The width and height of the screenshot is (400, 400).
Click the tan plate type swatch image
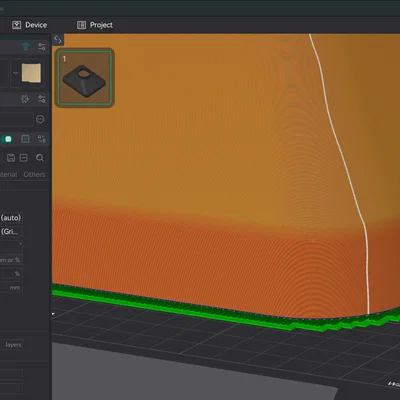[x=31, y=73]
